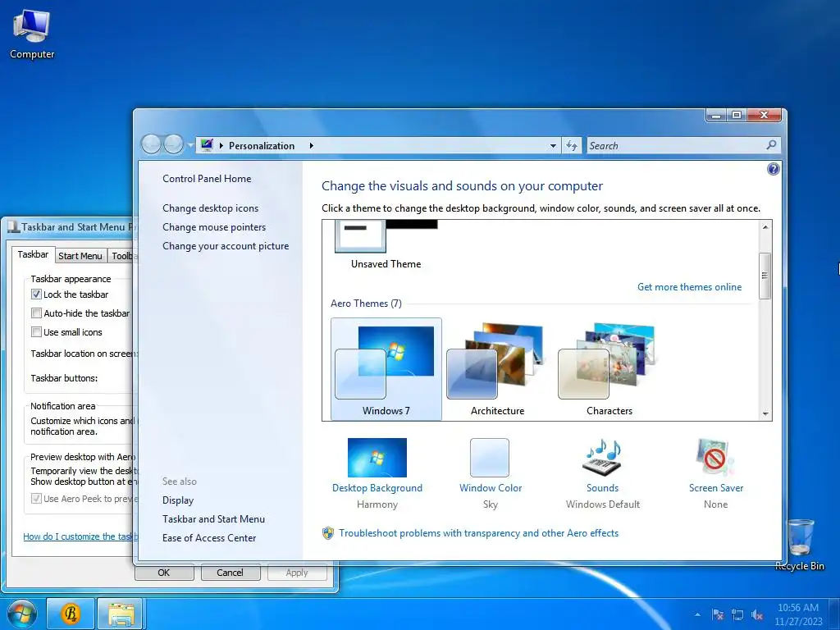Click Get more themes online
This screenshot has width=840, height=630.
[x=689, y=287]
